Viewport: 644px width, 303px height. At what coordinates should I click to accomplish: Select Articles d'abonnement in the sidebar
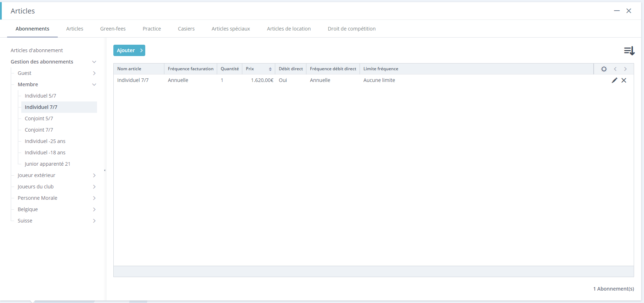point(37,50)
